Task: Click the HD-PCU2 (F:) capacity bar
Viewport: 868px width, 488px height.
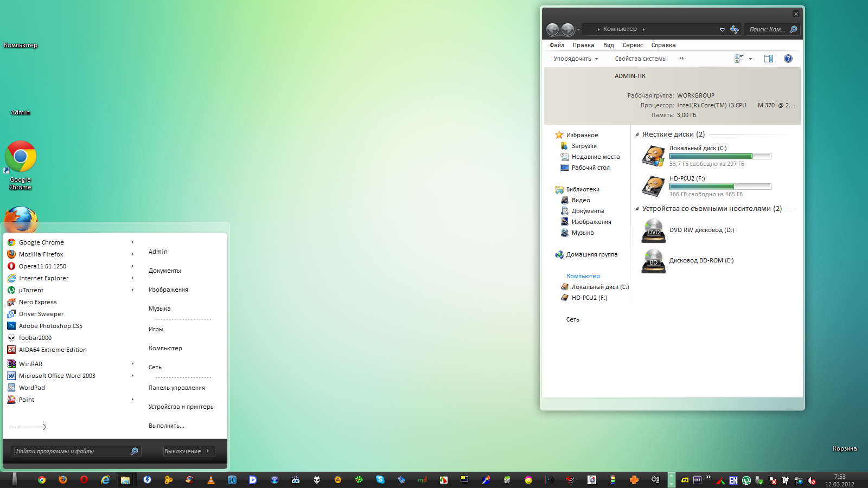Action: [x=719, y=187]
